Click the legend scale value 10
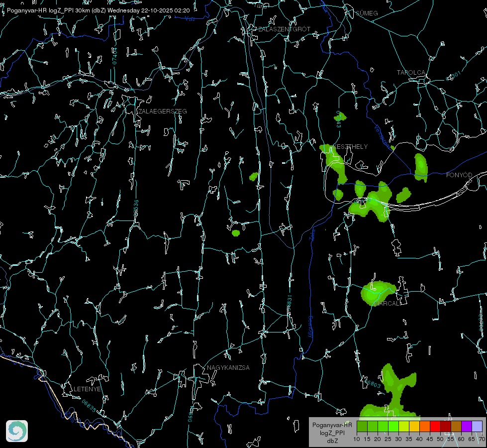The width and height of the screenshot is (487, 448). pos(357,439)
